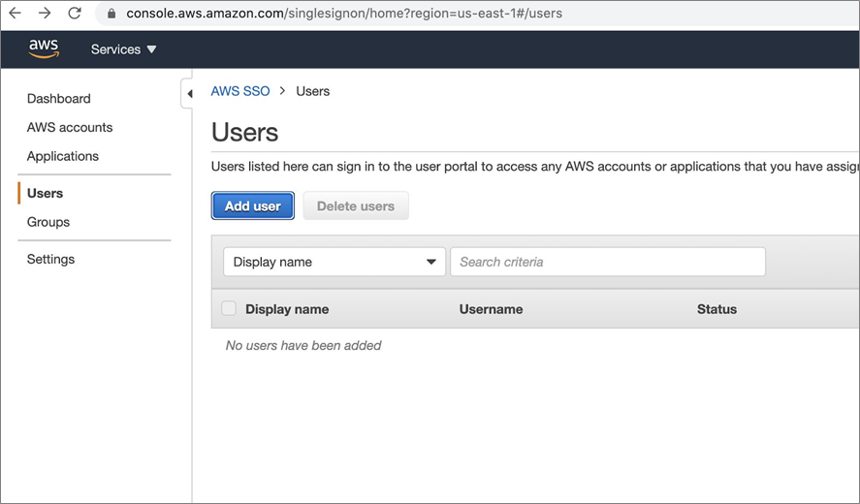
Task: Go forward with the browser forward arrow
Action: [45, 14]
